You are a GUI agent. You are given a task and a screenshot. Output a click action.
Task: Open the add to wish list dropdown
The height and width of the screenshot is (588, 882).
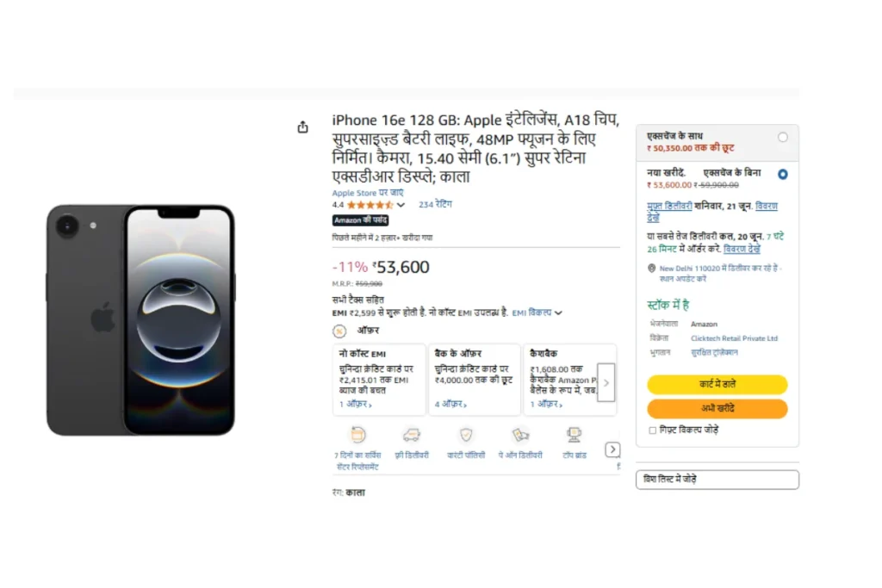coord(717,480)
